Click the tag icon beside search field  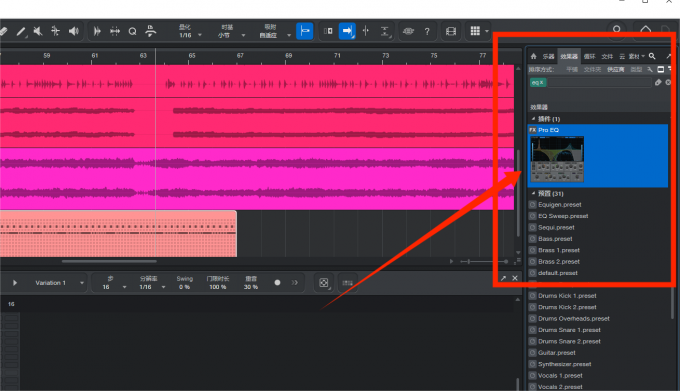click(658, 82)
